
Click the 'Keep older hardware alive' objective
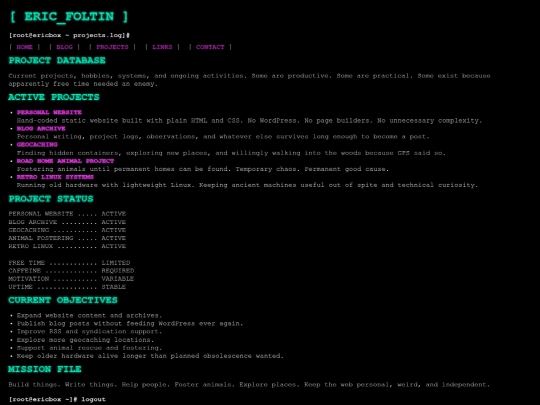[x=150, y=356]
